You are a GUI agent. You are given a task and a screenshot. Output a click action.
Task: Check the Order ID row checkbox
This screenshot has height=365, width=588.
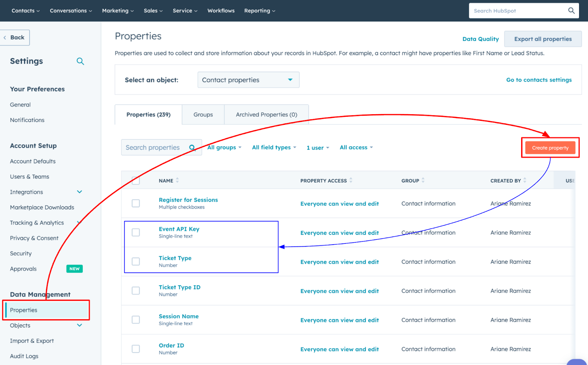click(x=136, y=349)
